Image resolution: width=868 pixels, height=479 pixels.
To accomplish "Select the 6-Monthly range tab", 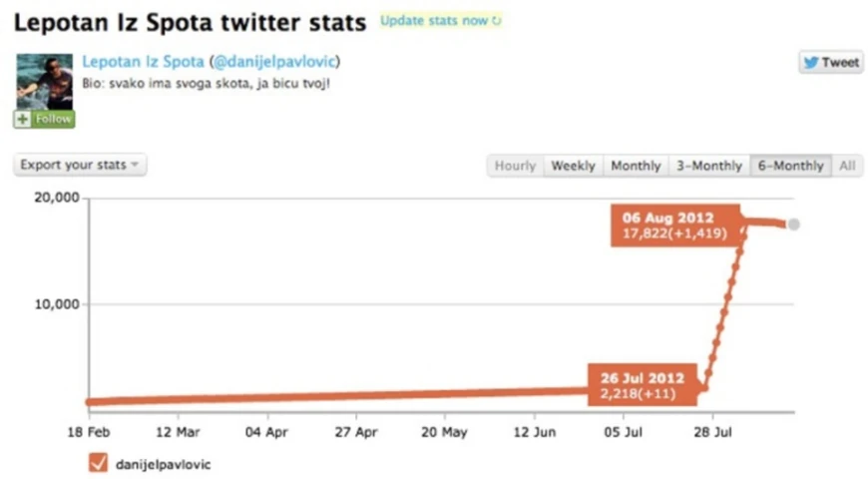I will (790, 167).
